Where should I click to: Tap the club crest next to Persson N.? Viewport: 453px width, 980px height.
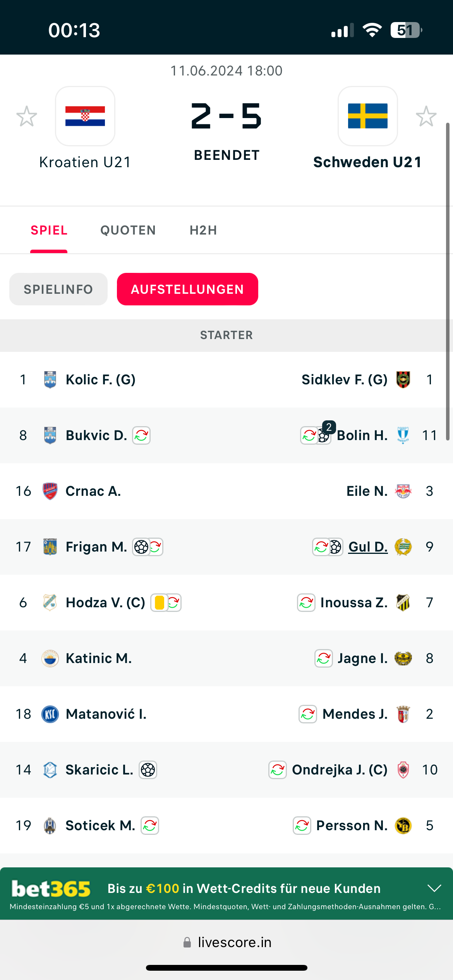coord(403,826)
